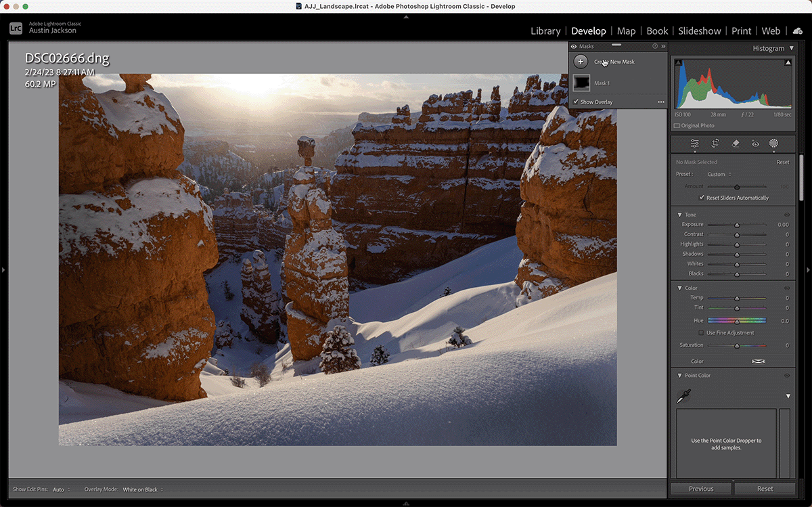Click the Mask 1 label text

click(602, 83)
